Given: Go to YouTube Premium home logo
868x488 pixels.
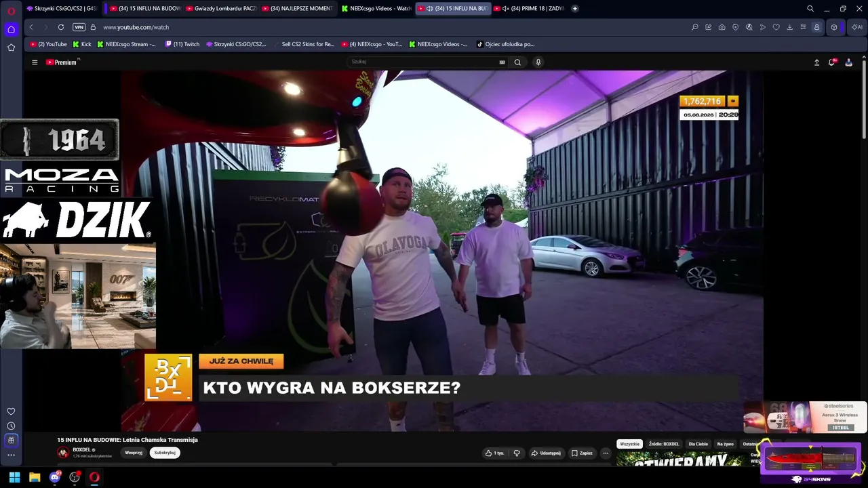Looking at the screenshot, I should (62, 62).
